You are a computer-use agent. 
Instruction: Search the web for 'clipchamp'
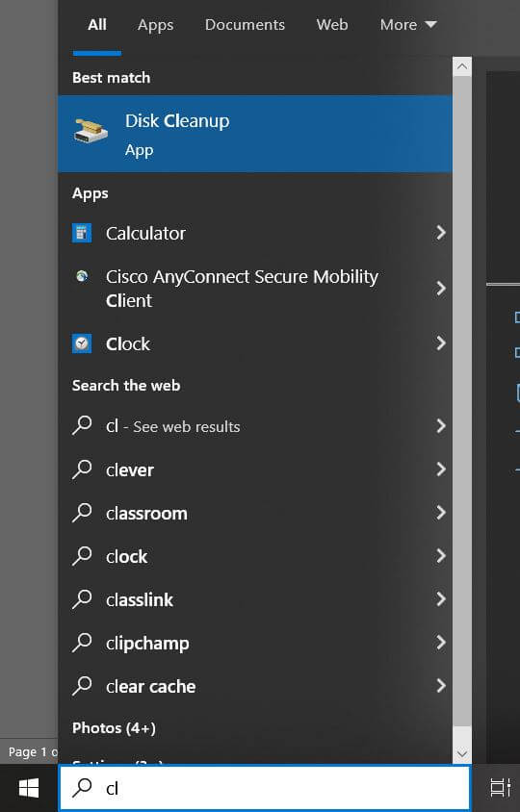click(x=254, y=643)
